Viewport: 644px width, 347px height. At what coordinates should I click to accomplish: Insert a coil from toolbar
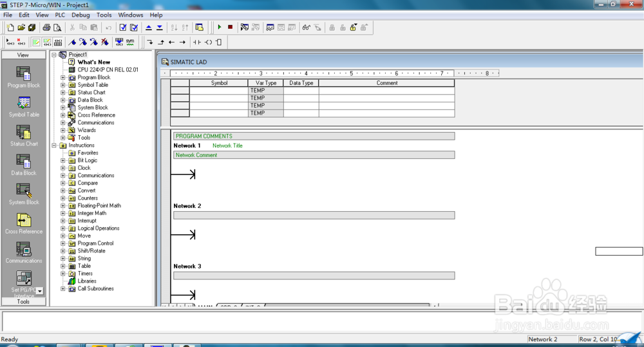point(208,42)
